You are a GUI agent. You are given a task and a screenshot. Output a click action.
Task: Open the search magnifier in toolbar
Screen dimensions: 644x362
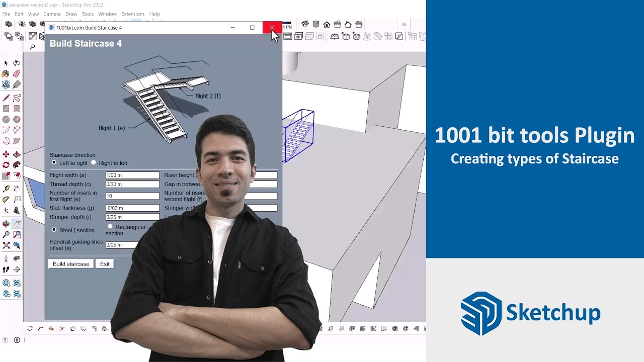(x=33, y=47)
